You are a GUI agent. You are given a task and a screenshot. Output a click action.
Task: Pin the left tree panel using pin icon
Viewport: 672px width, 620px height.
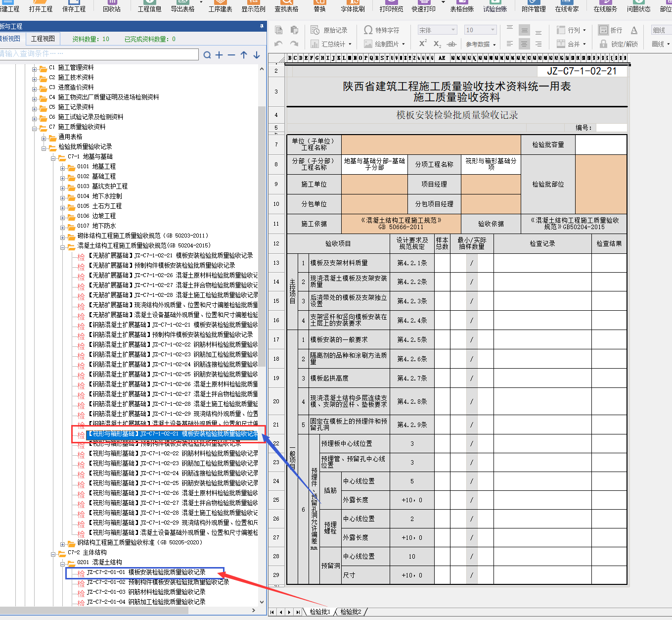(x=262, y=26)
